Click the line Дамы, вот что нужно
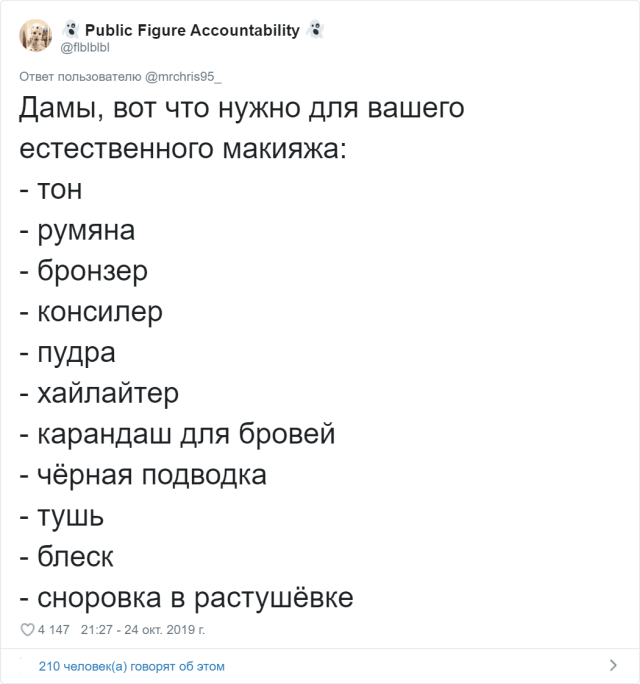 242,108
